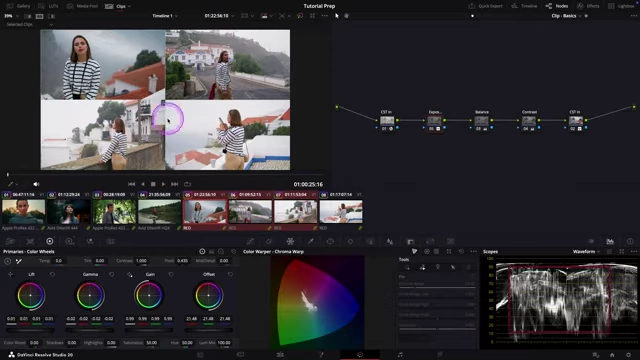Viewport: 640px width, 360px height.
Task: Show the Timeline panel from top bar
Action: click(x=524, y=6)
